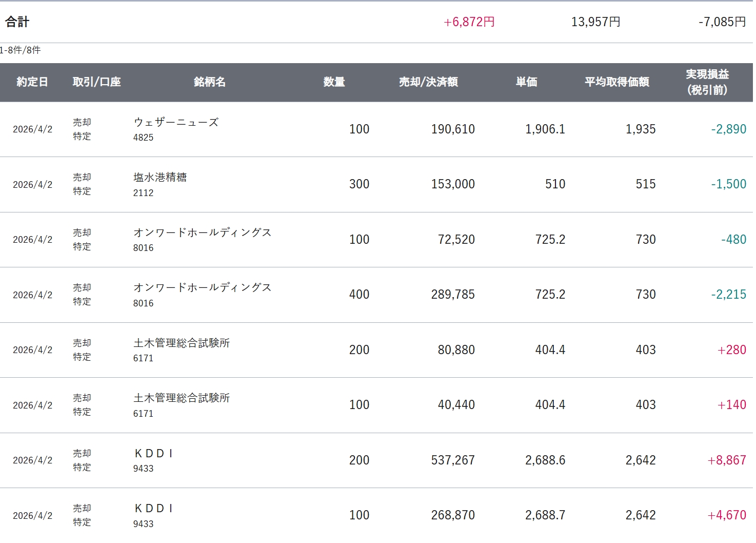The width and height of the screenshot is (756, 543).
Task: Open 土木管理総合試験所 in the 100-share row
Action: click(x=182, y=398)
